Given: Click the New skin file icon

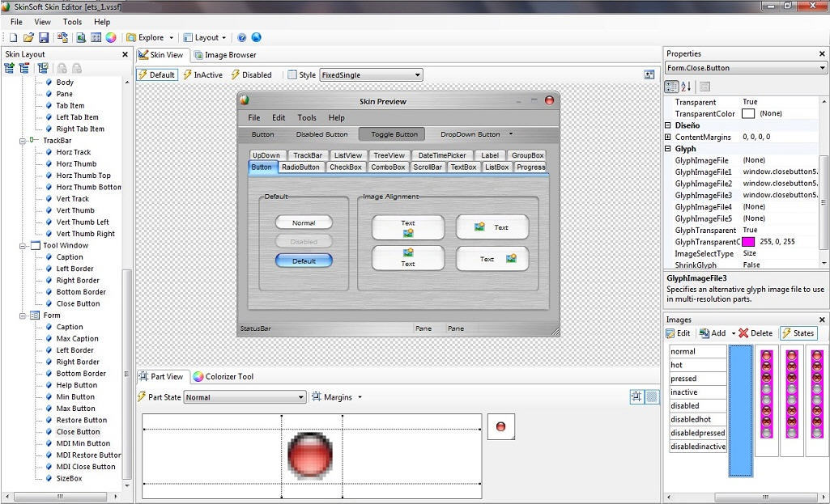Looking at the screenshot, I should click(13, 37).
